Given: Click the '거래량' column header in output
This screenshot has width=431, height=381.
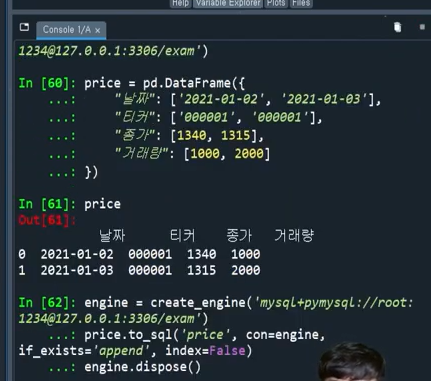Looking at the screenshot, I should click(294, 236).
